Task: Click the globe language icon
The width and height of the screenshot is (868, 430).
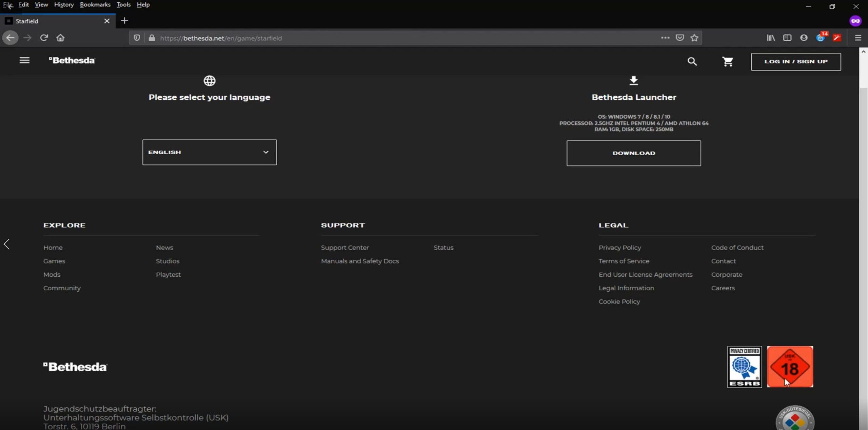Action: click(210, 81)
